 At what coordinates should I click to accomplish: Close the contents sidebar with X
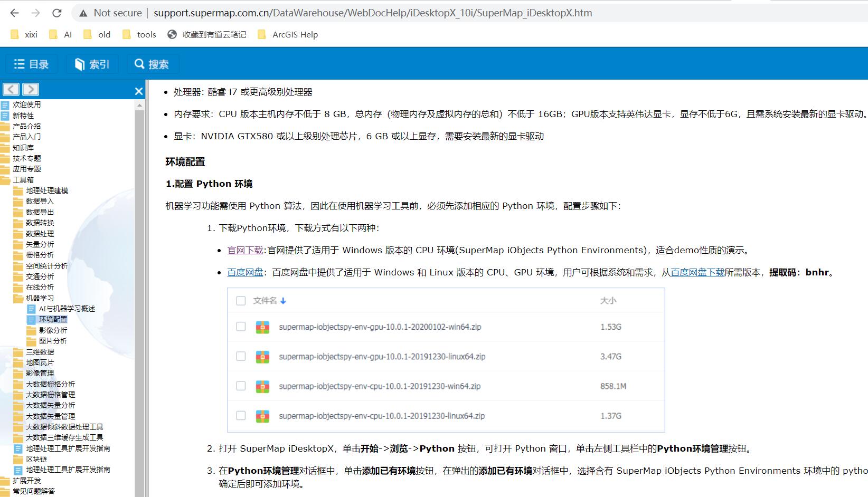pyautogui.click(x=139, y=91)
